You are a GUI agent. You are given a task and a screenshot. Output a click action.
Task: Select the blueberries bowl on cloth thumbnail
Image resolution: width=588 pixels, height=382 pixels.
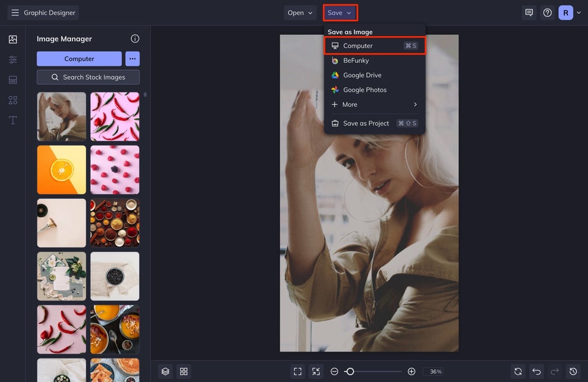(115, 276)
